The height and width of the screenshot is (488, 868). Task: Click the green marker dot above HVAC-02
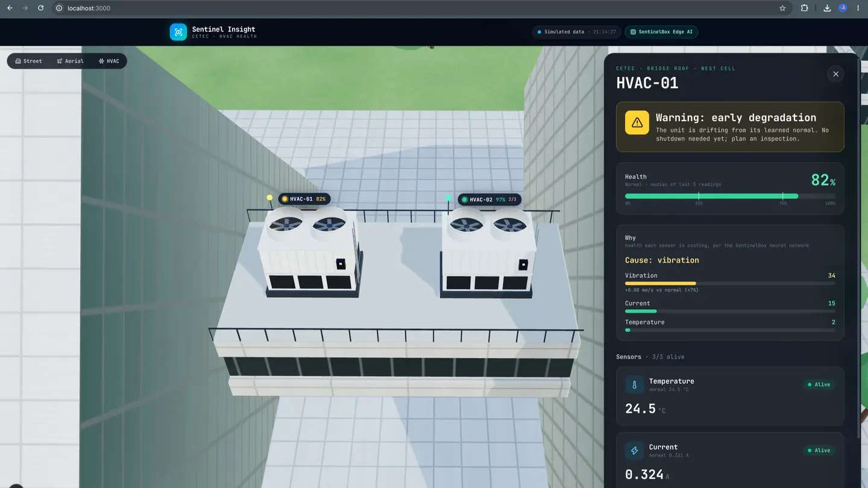click(448, 198)
